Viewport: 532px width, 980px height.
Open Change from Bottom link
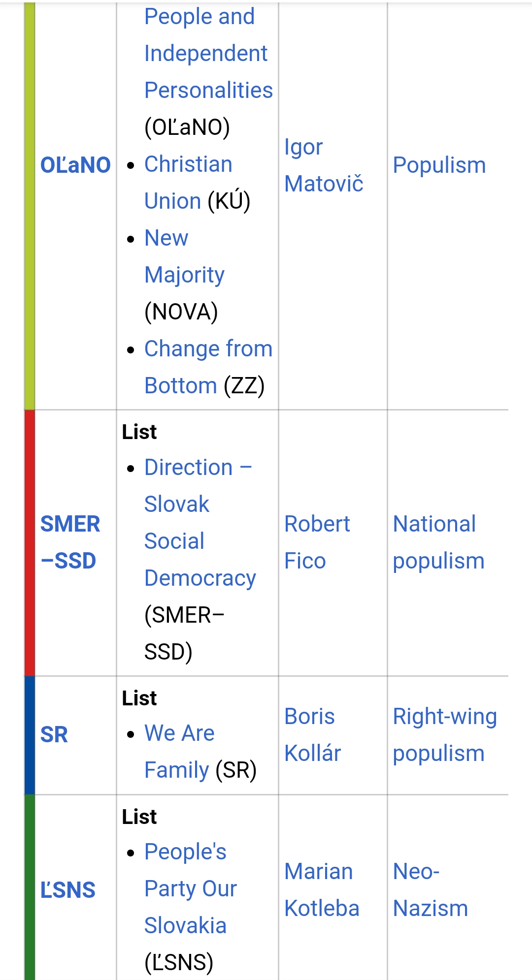point(208,367)
